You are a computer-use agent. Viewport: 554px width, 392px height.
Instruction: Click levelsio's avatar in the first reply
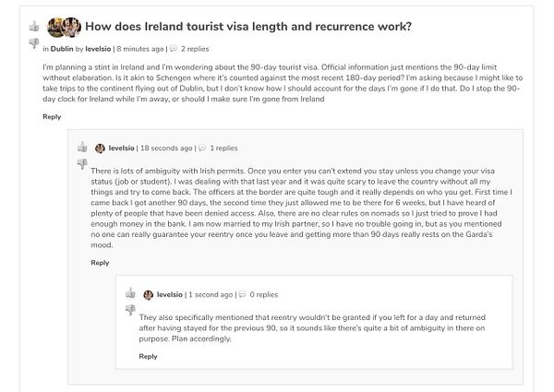[x=100, y=148]
